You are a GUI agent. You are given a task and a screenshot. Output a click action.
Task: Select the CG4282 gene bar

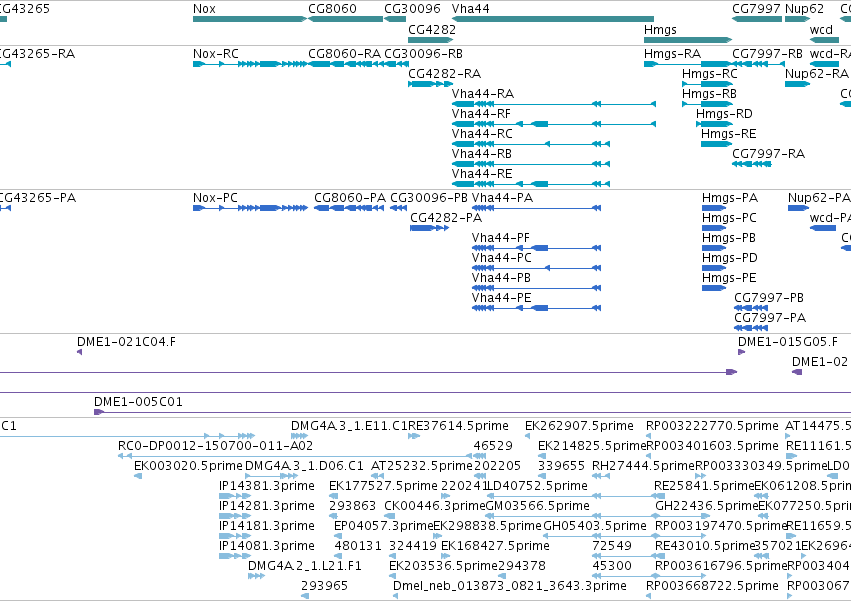click(x=430, y=40)
